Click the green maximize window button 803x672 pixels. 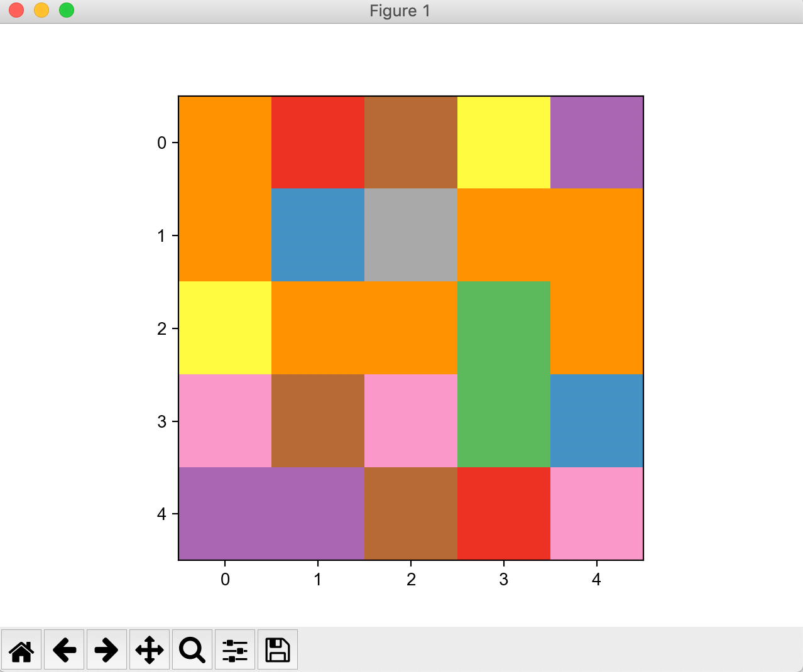tap(66, 10)
